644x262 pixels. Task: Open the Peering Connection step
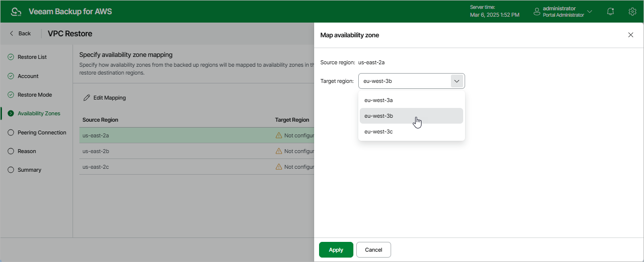[42, 132]
